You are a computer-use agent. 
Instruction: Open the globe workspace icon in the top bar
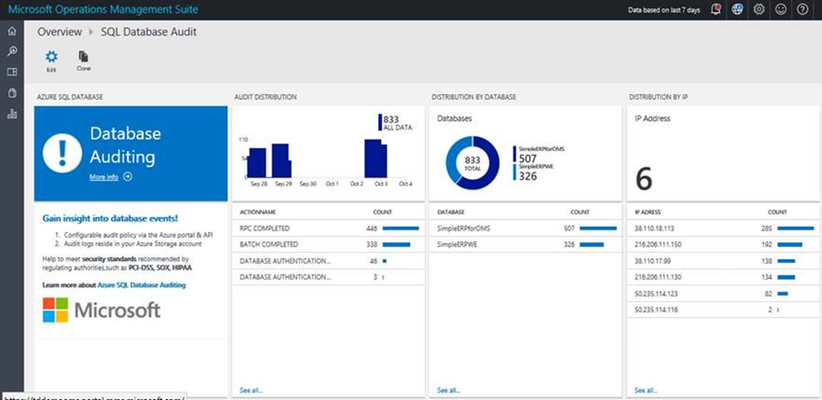737,9
